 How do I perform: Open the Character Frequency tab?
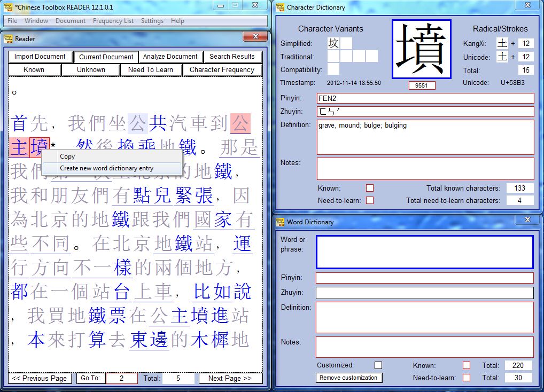click(x=222, y=69)
